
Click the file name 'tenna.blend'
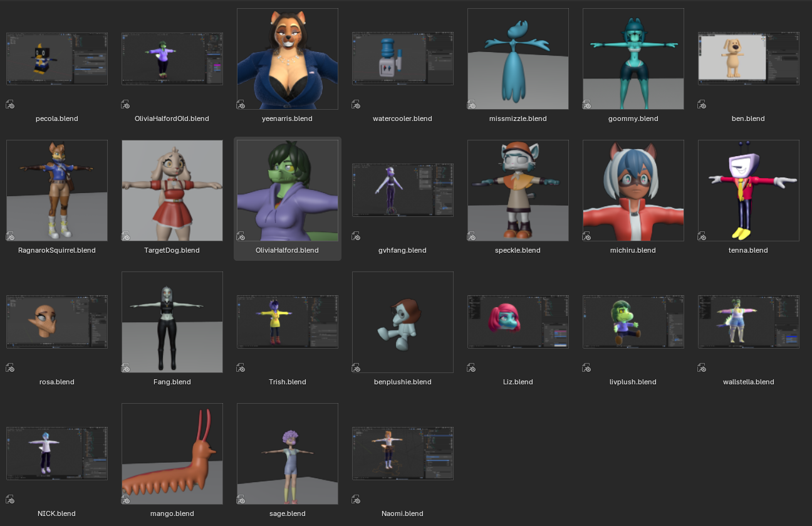click(x=749, y=250)
